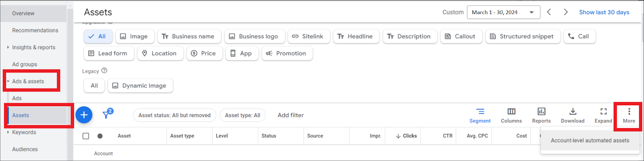The width and height of the screenshot is (644, 161).
Task: Filter assets by Lead form
Action: (x=109, y=53)
